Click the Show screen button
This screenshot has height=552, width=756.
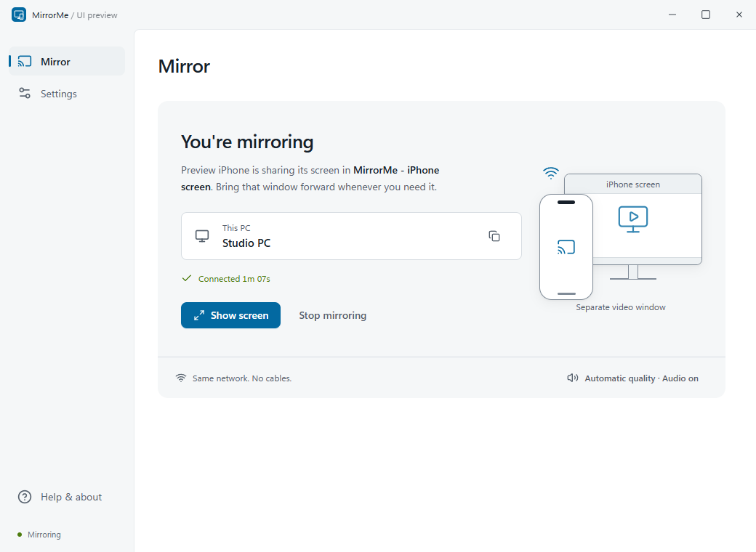pos(230,315)
